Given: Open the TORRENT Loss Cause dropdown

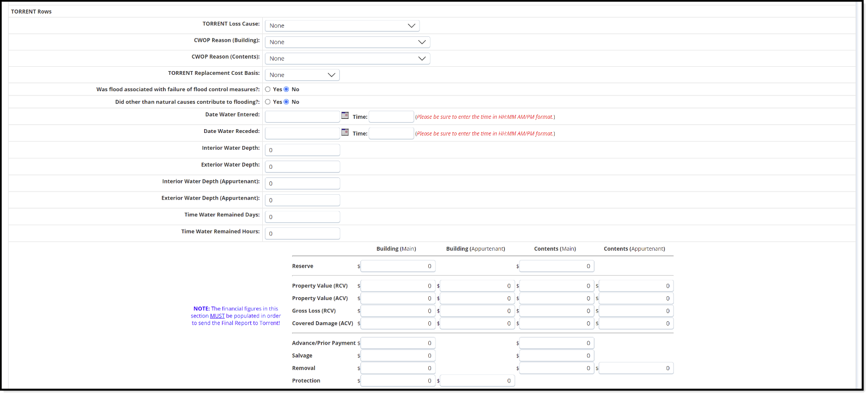Looking at the screenshot, I should click(342, 26).
